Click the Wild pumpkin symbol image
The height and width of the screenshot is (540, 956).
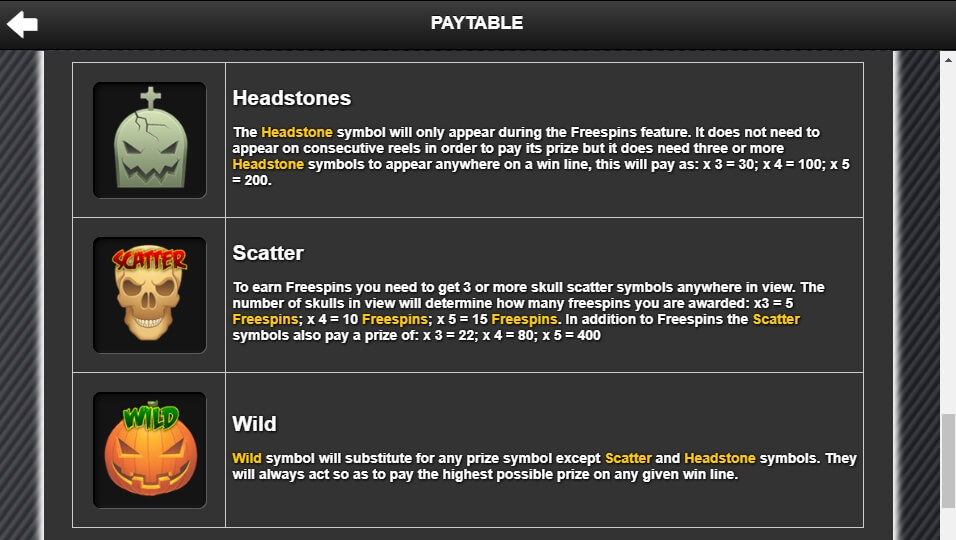[x=149, y=450]
